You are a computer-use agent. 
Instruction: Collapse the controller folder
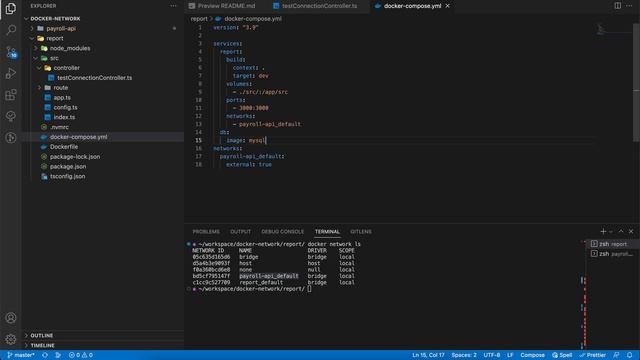click(x=39, y=68)
